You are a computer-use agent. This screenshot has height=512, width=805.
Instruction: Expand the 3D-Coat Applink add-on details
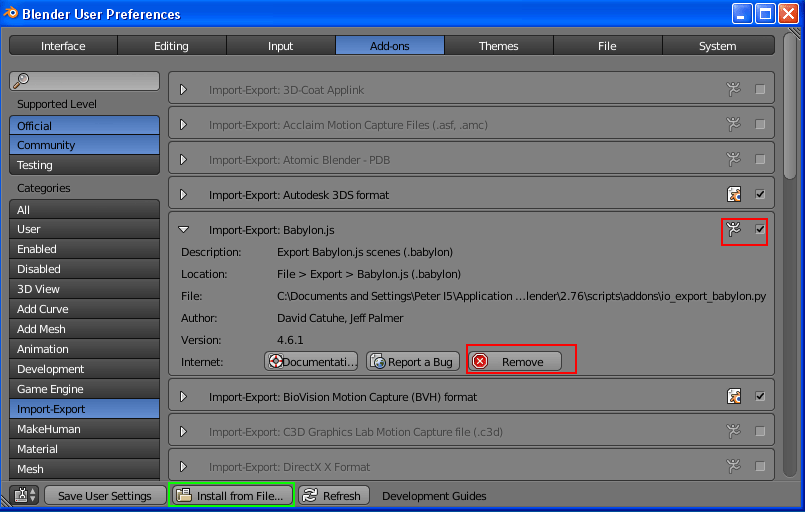point(183,89)
